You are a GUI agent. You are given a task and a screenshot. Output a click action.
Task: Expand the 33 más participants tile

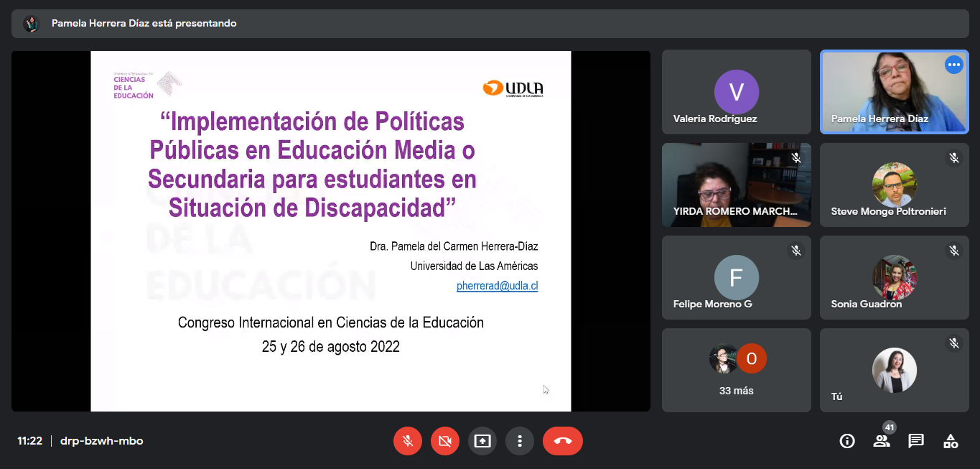pos(737,370)
